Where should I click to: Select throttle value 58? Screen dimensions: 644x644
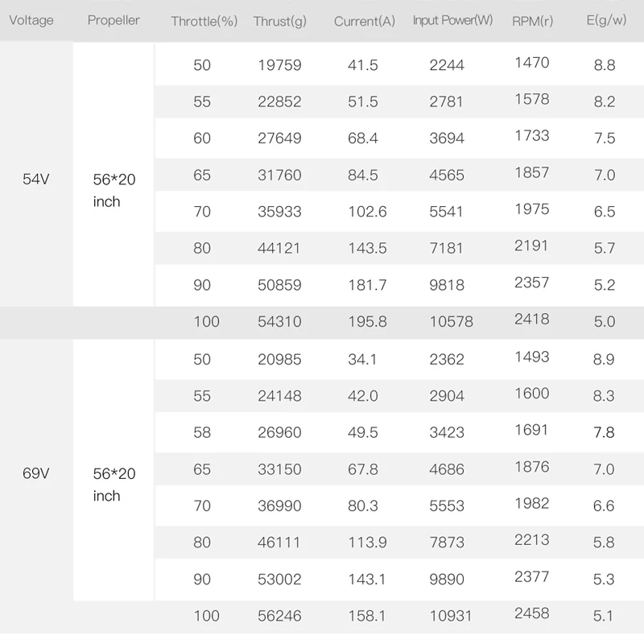(202, 432)
